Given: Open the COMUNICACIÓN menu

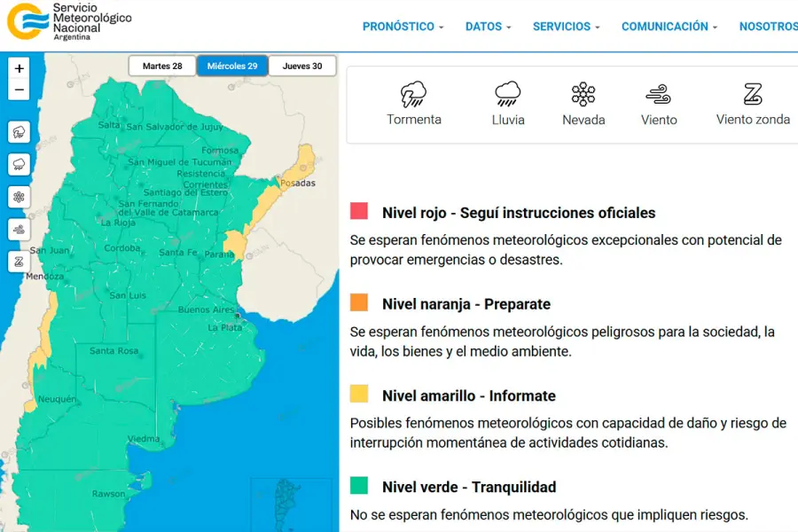Looking at the screenshot, I should coord(669,27).
